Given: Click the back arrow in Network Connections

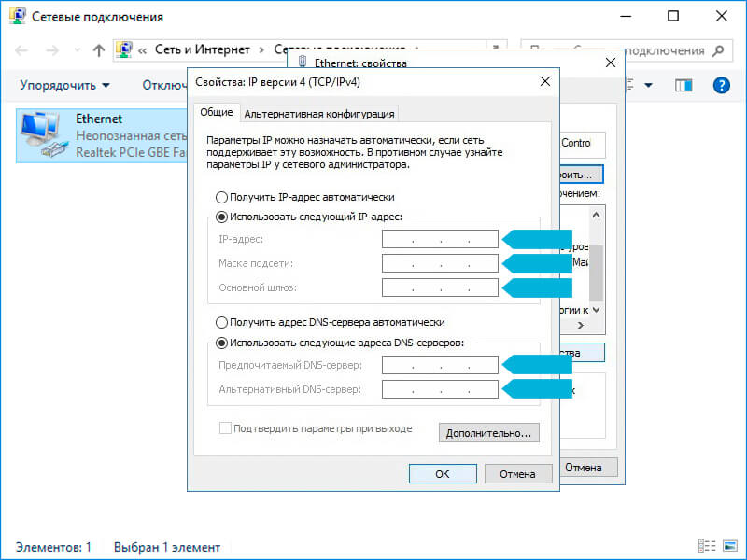Looking at the screenshot, I should click(x=21, y=50).
